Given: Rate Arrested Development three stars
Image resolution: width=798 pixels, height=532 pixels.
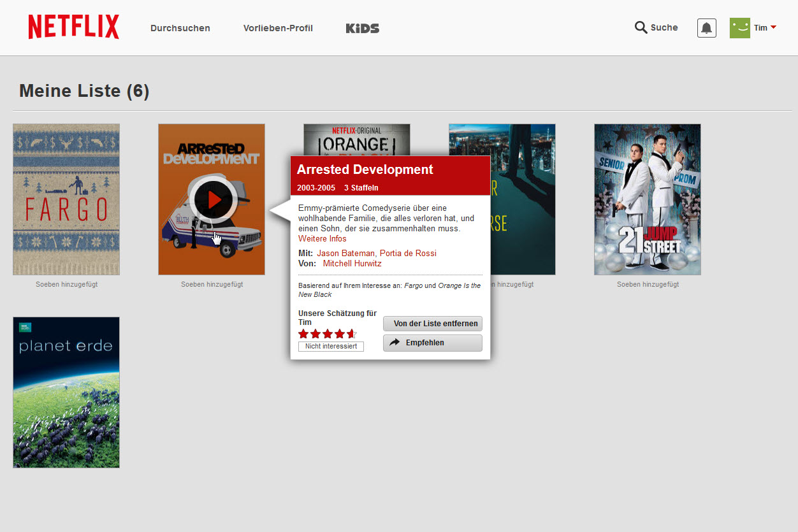Looking at the screenshot, I should point(328,334).
